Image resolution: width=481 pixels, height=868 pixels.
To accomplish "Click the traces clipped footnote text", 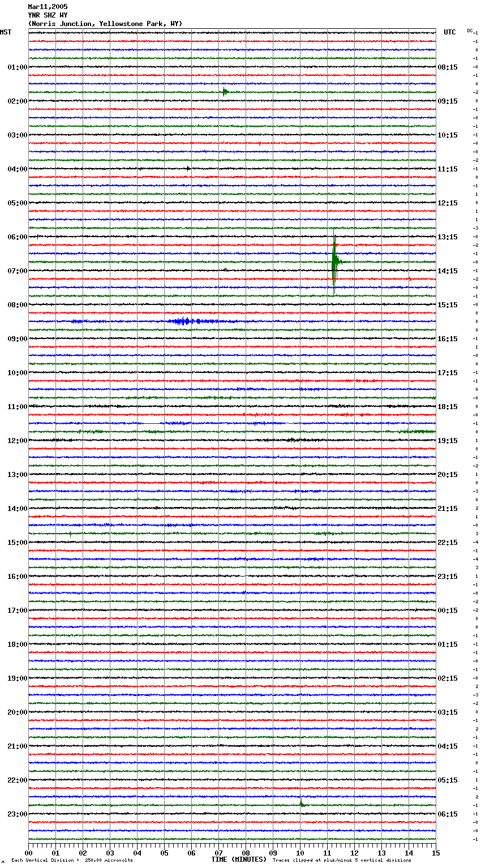I will point(342,861).
